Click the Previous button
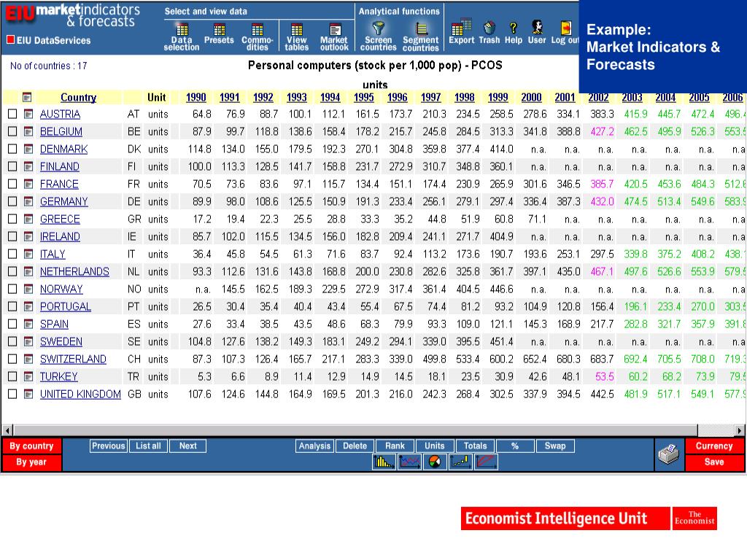 point(108,446)
